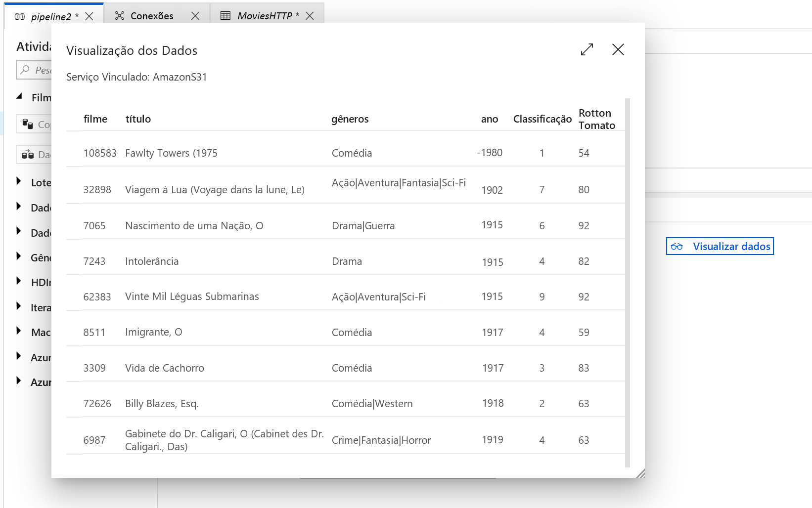
Task: Close the MoviesHTTP tab
Action: (x=310, y=16)
